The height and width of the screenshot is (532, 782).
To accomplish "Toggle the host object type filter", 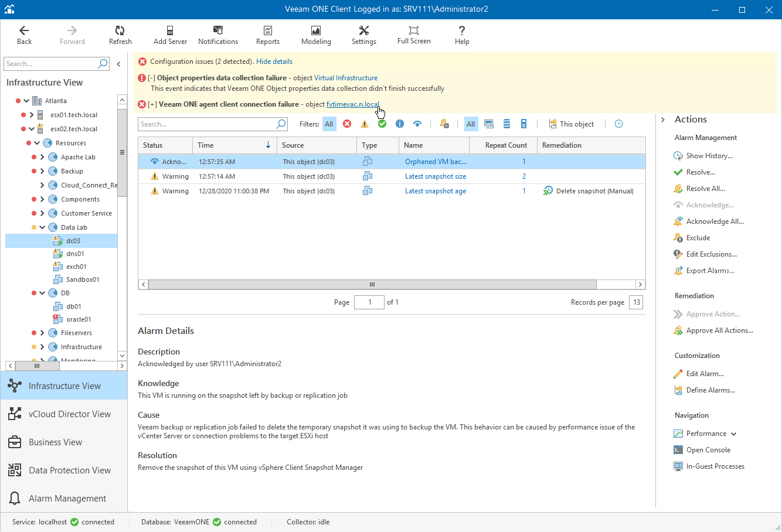I will click(x=524, y=124).
